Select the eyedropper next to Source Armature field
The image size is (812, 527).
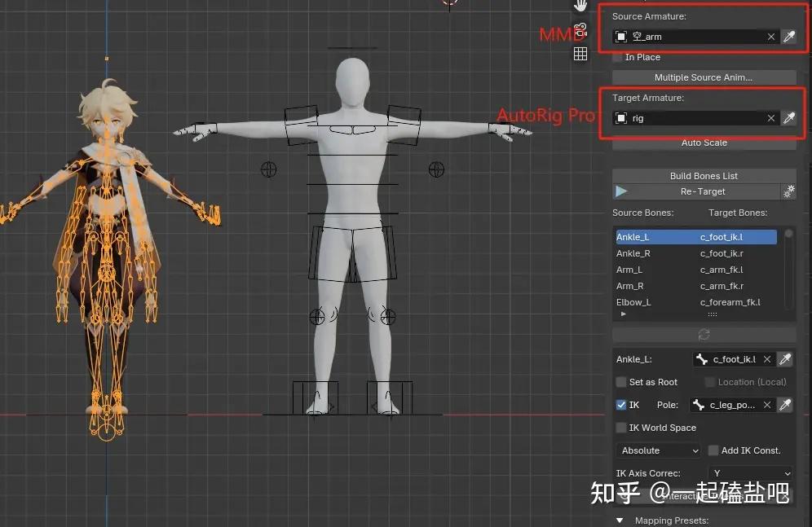point(789,36)
